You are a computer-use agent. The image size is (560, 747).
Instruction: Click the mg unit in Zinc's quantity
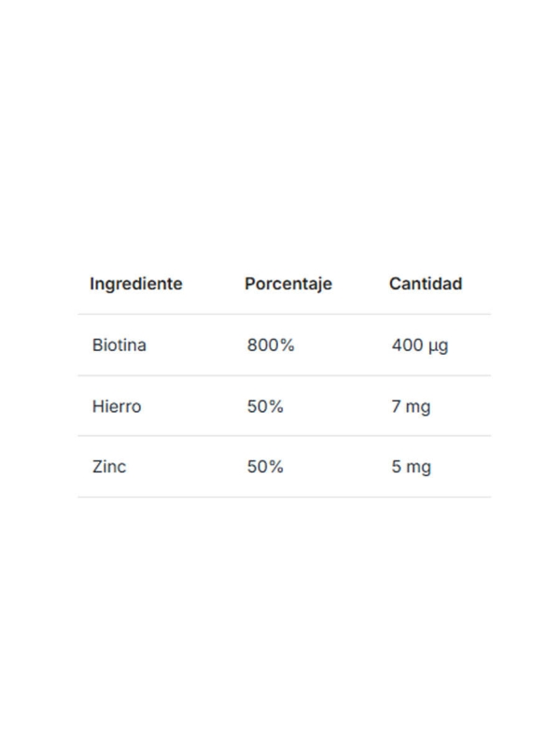tap(419, 467)
